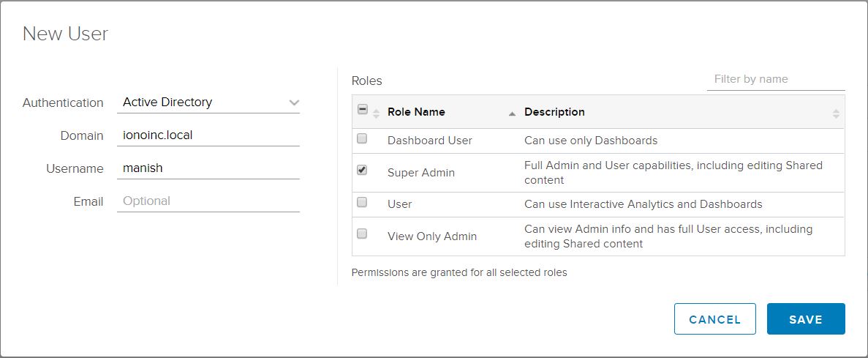This screenshot has height=358, width=868.
Task: Click the Domain input field
Action: [208, 135]
